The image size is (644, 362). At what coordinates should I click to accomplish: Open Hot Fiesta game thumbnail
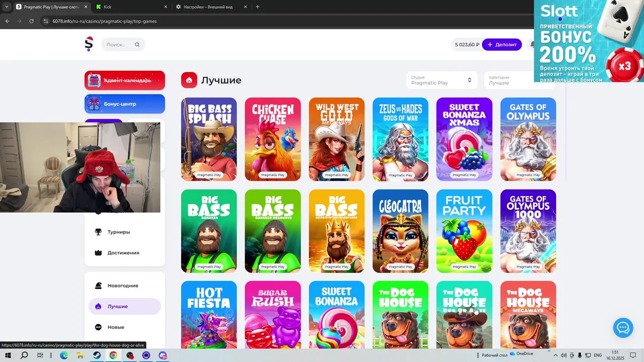click(209, 315)
